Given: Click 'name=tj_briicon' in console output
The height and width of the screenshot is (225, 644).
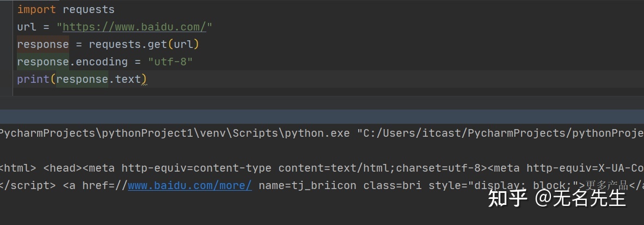Looking at the screenshot, I should [x=307, y=186].
